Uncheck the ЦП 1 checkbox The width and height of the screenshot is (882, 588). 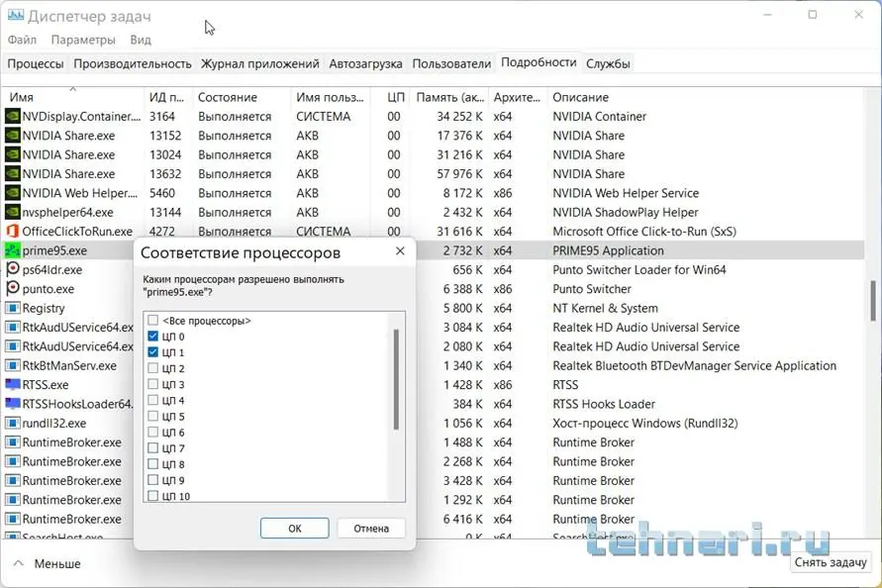click(x=153, y=352)
